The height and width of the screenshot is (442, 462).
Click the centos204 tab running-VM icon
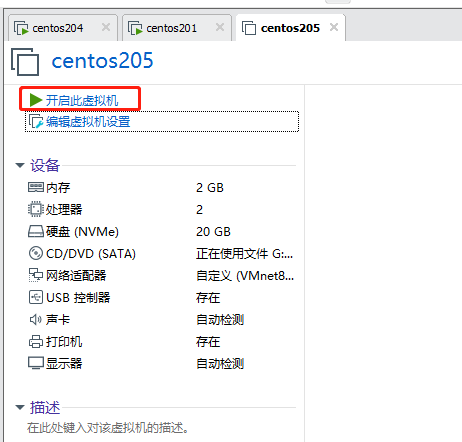pos(21,28)
